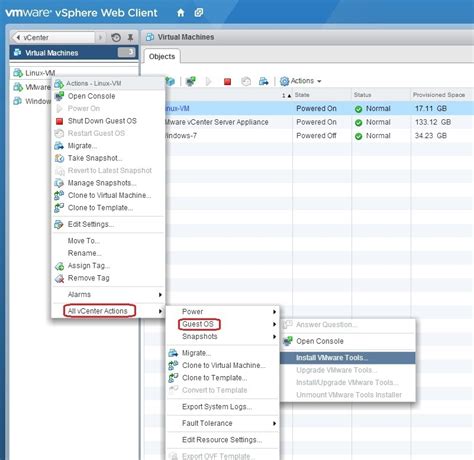
Task: Open the navigator history clock icon
Action: [x=116, y=37]
